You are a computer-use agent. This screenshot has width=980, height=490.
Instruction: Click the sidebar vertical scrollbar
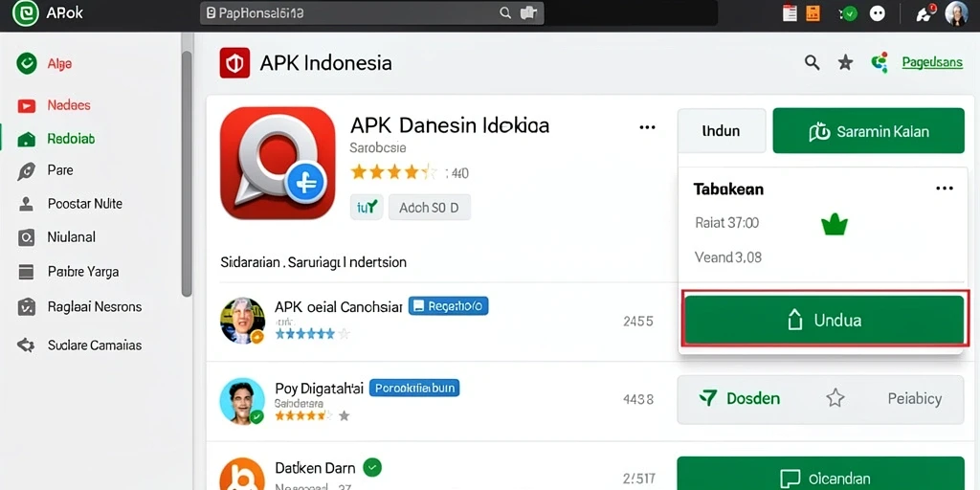(x=187, y=174)
